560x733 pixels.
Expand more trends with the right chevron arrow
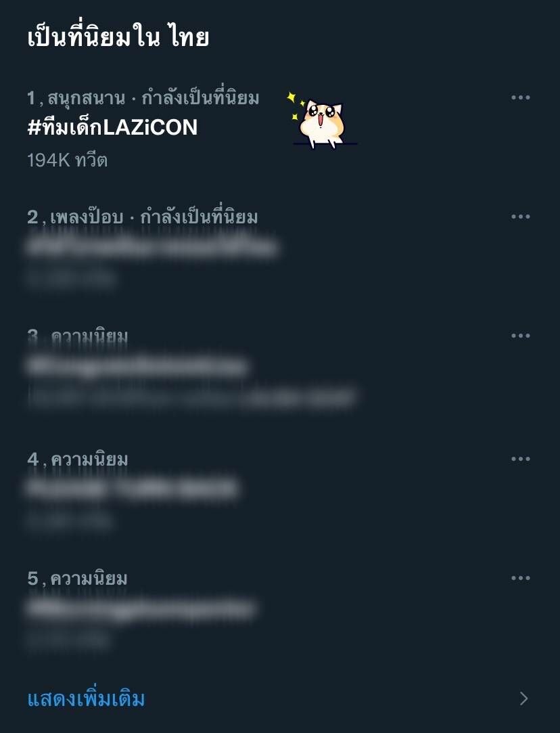[524, 698]
